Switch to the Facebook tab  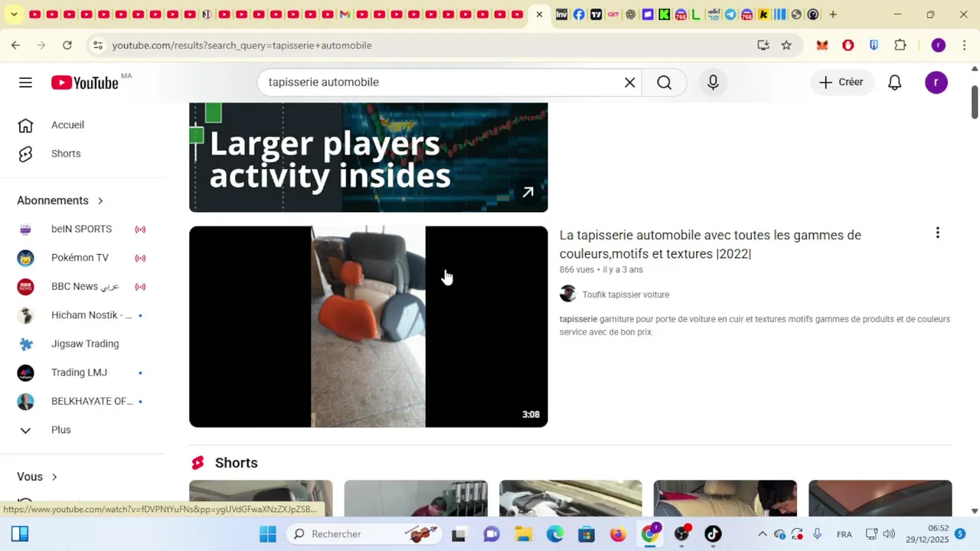point(579,15)
